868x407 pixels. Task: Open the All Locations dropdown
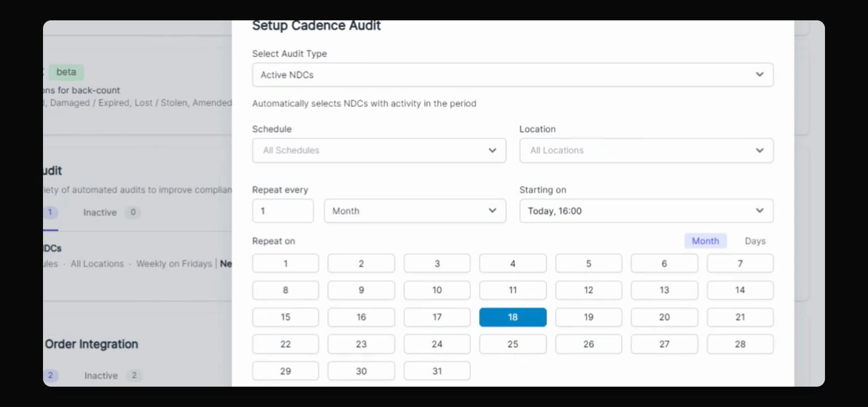646,150
